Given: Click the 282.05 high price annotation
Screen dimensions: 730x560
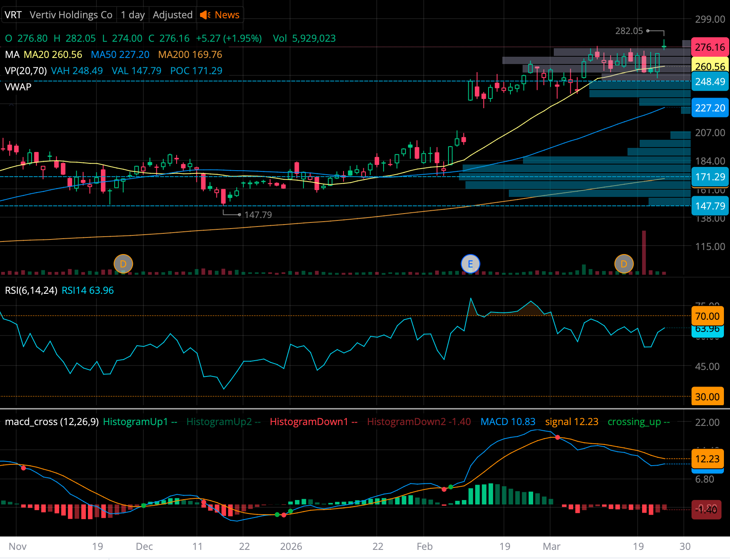Looking at the screenshot, I should [629, 31].
